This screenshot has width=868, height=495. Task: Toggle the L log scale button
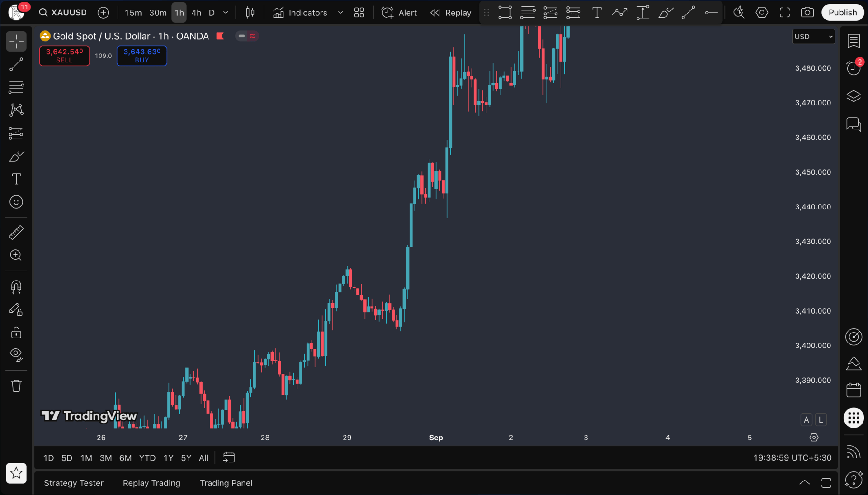(821, 420)
